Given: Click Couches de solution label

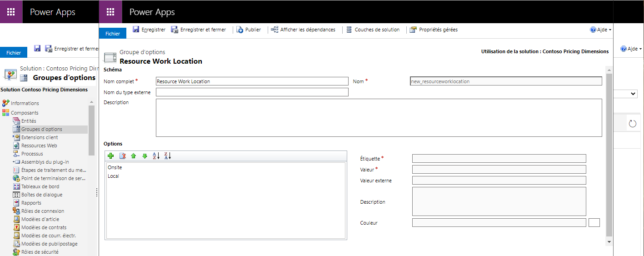Looking at the screenshot, I should point(377,30).
